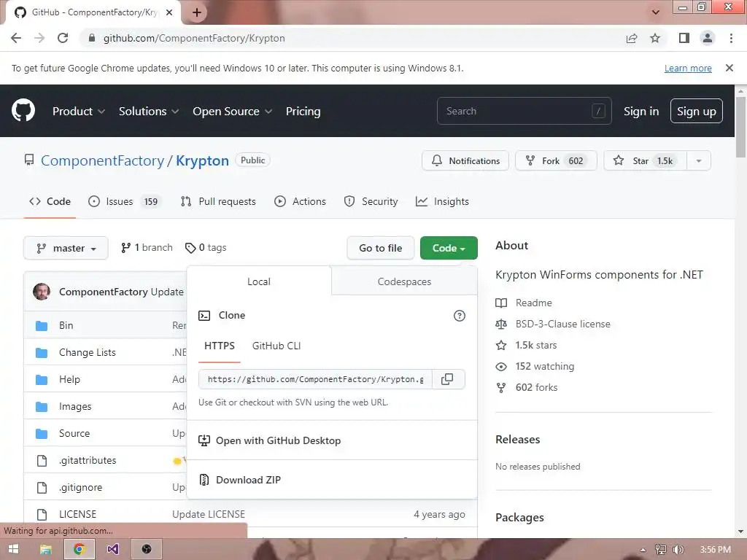Open the Security tab
The image size is (747, 560).
tap(371, 201)
